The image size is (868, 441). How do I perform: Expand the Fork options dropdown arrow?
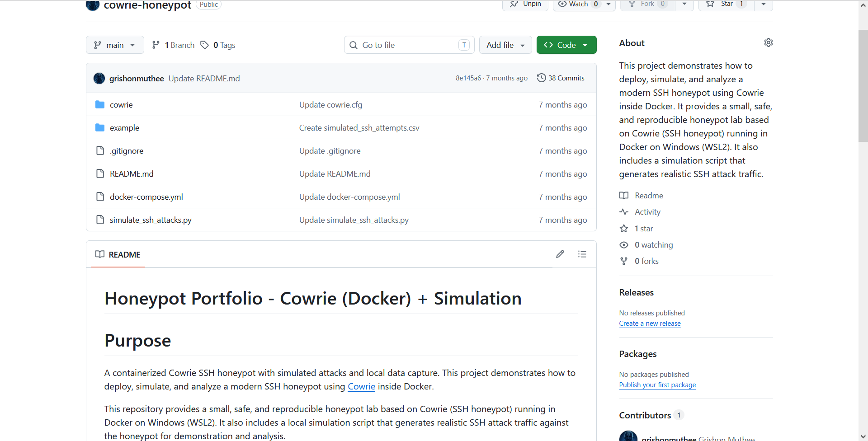click(x=684, y=4)
